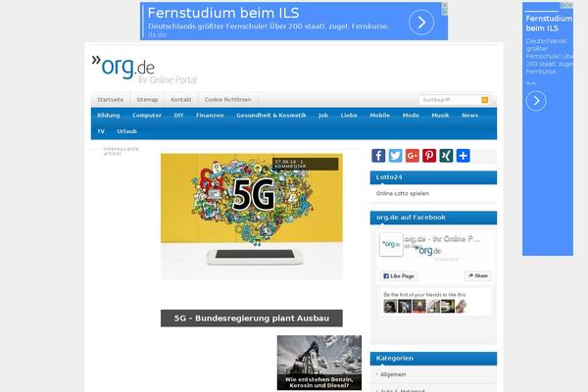Click the Kategorien widget header
This screenshot has height=392, width=588.
[x=433, y=359]
